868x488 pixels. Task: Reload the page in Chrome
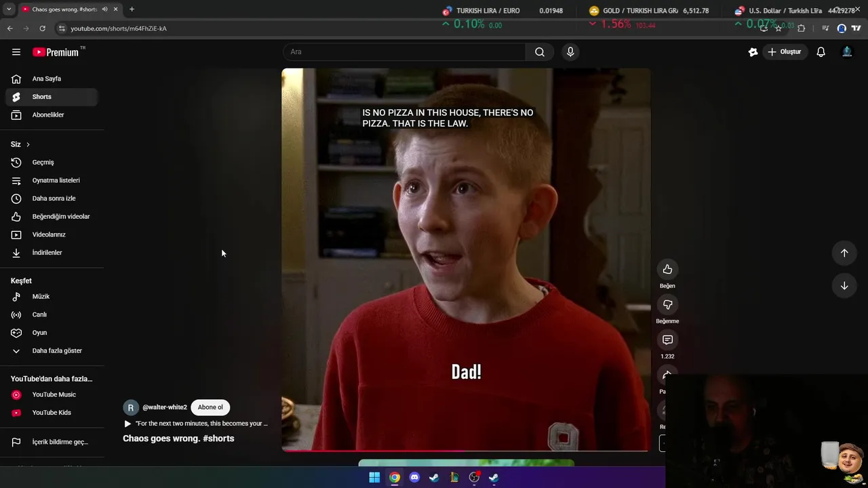42,28
